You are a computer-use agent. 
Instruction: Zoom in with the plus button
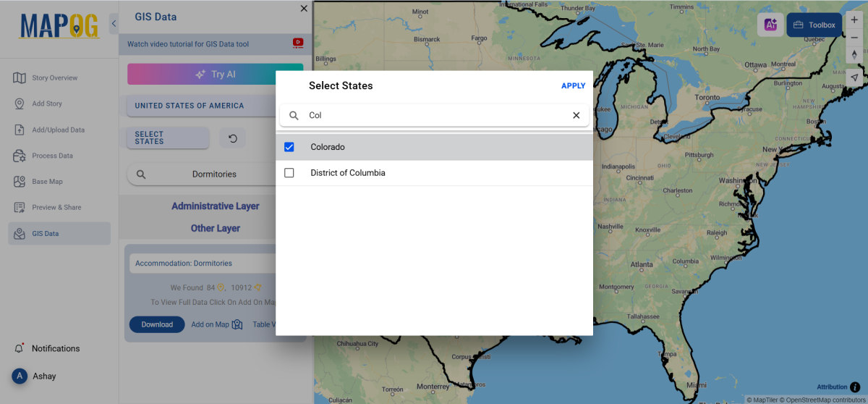point(854,20)
